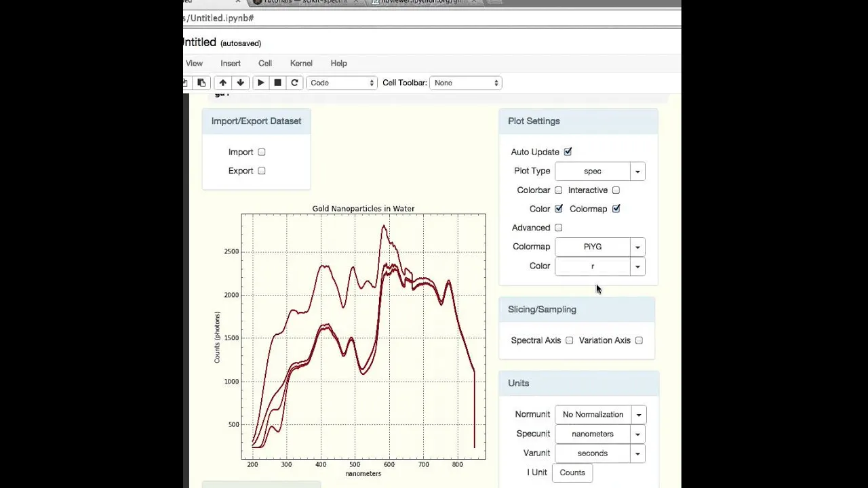This screenshot has height=488, width=868.
Task: Click the 'nanometers' x-axis label under plot
Action: click(363, 473)
